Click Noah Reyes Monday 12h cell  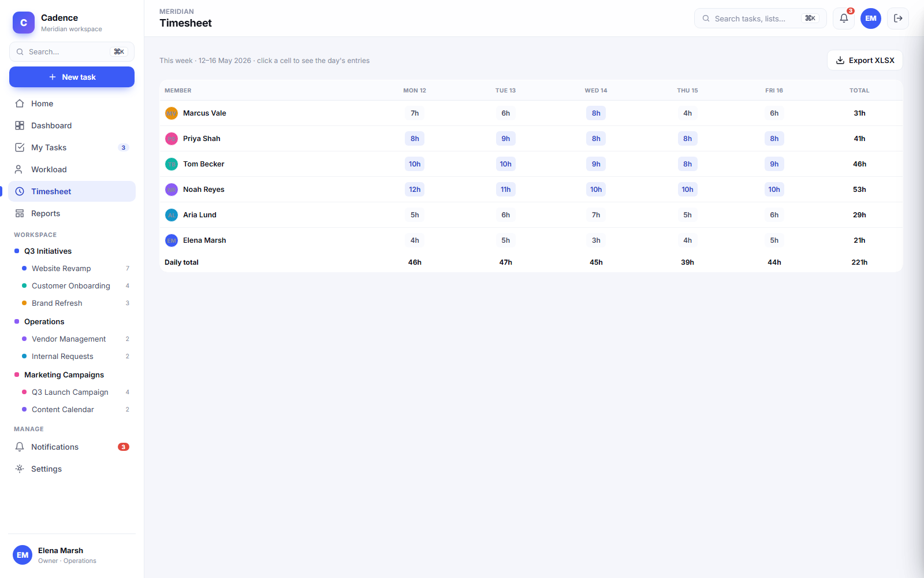coord(415,190)
